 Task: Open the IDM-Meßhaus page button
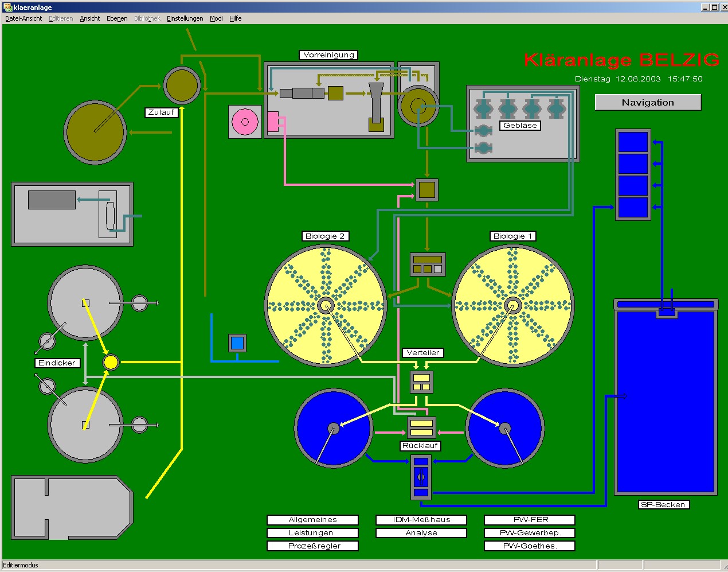point(421,520)
